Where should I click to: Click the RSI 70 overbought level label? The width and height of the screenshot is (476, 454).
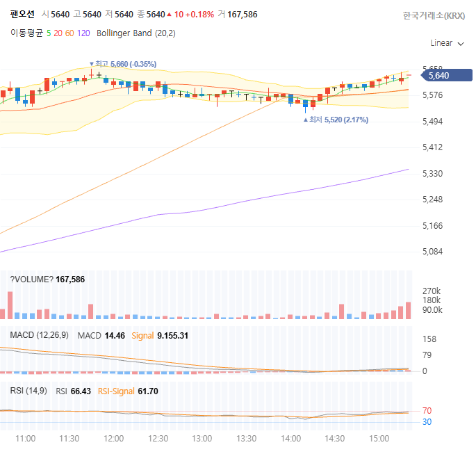427,411
